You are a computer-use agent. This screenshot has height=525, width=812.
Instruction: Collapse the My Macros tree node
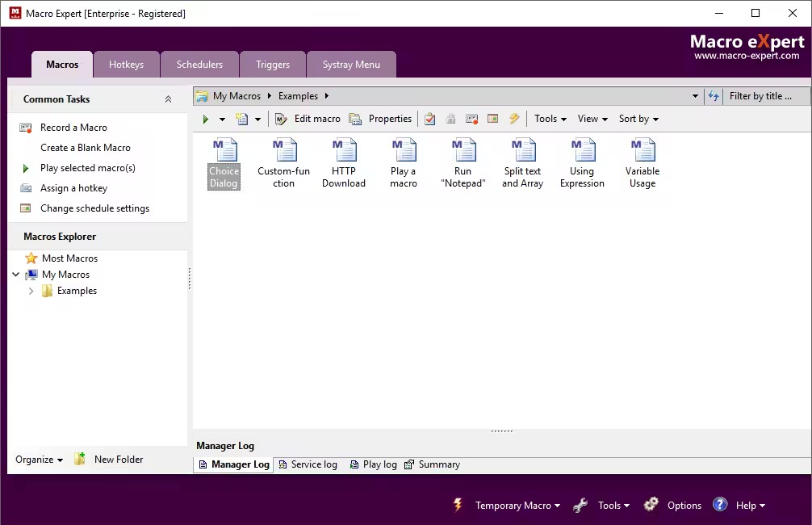(16, 275)
